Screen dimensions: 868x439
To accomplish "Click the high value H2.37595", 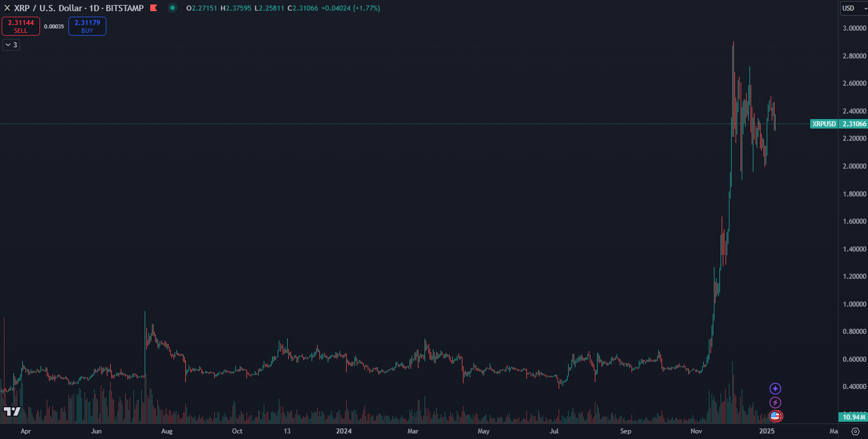I will tap(236, 8).
